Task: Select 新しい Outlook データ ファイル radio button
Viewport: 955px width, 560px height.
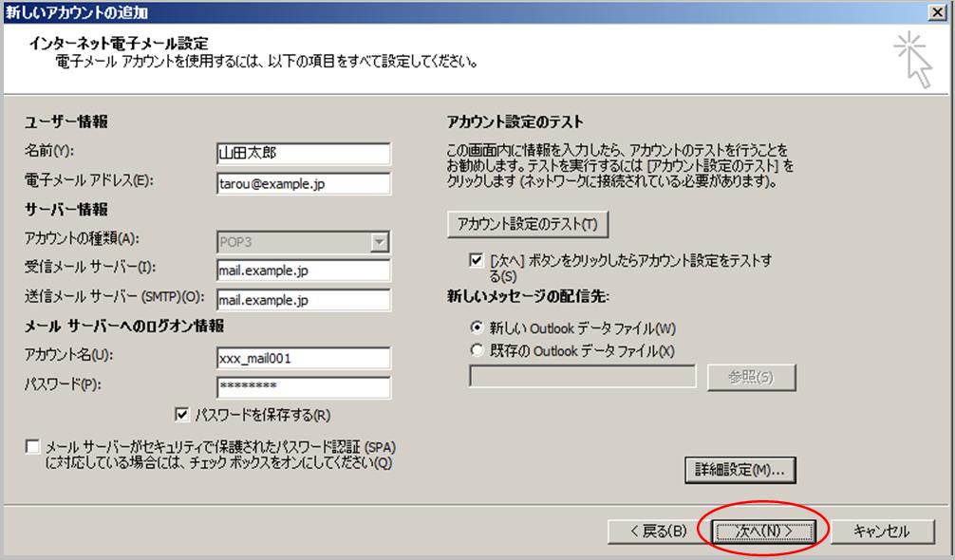Action: (x=477, y=327)
